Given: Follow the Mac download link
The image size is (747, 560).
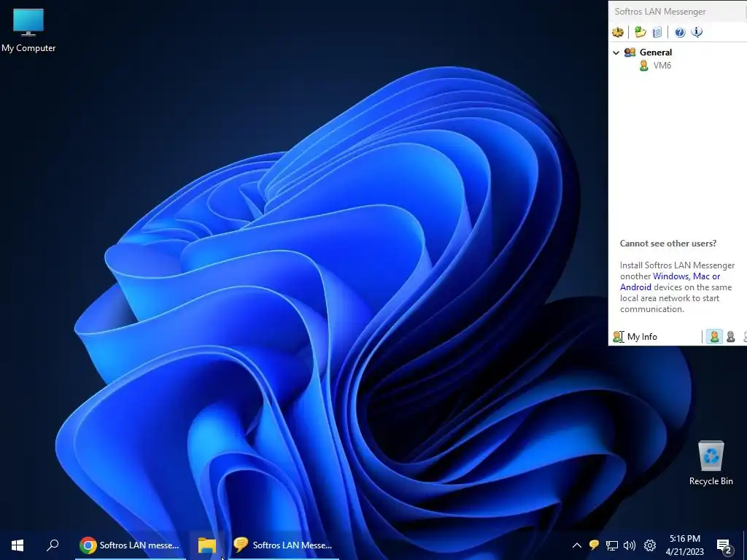Looking at the screenshot, I should point(701,276).
